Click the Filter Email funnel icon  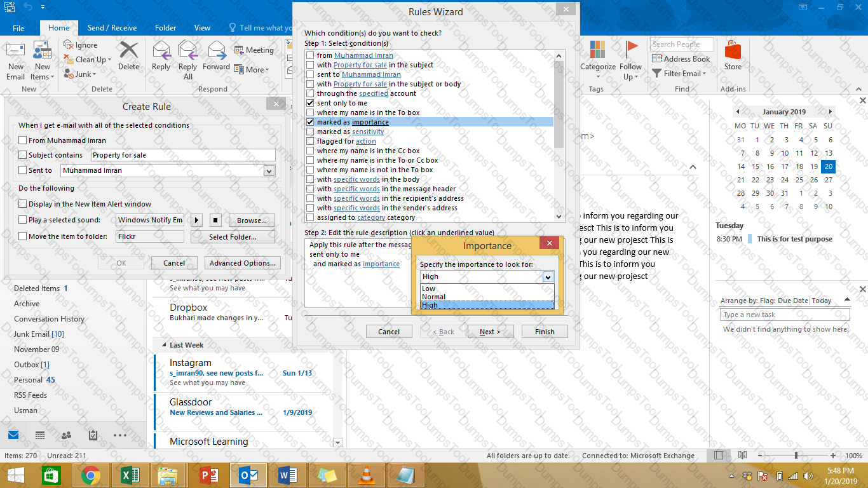point(657,74)
